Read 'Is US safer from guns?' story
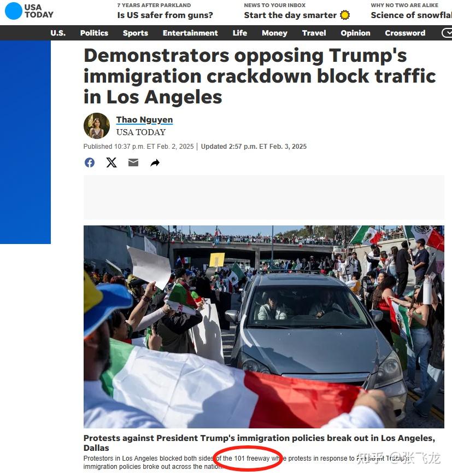This screenshot has height=476, width=452. [x=165, y=15]
